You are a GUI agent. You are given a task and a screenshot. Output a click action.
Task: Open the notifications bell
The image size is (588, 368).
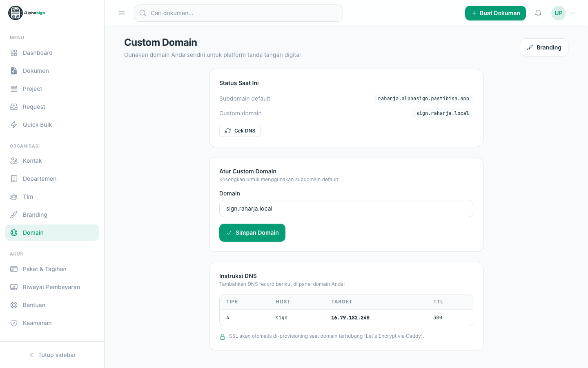click(x=538, y=13)
